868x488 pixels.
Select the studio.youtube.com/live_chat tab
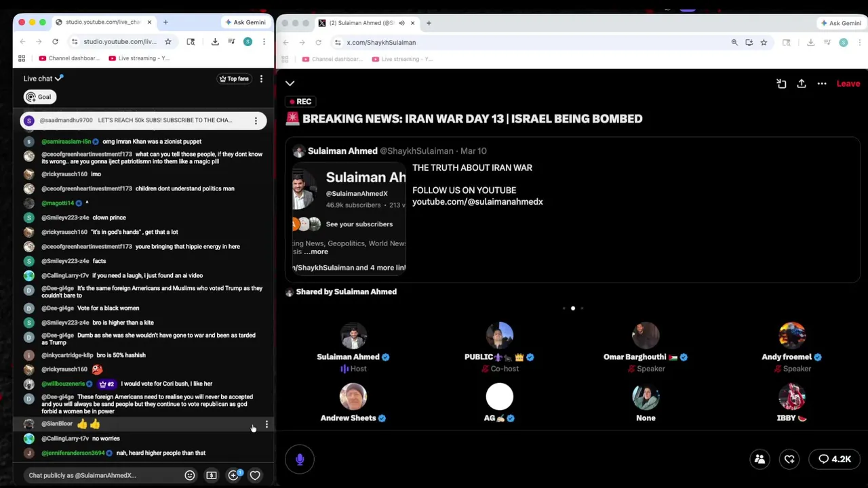(x=104, y=22)
